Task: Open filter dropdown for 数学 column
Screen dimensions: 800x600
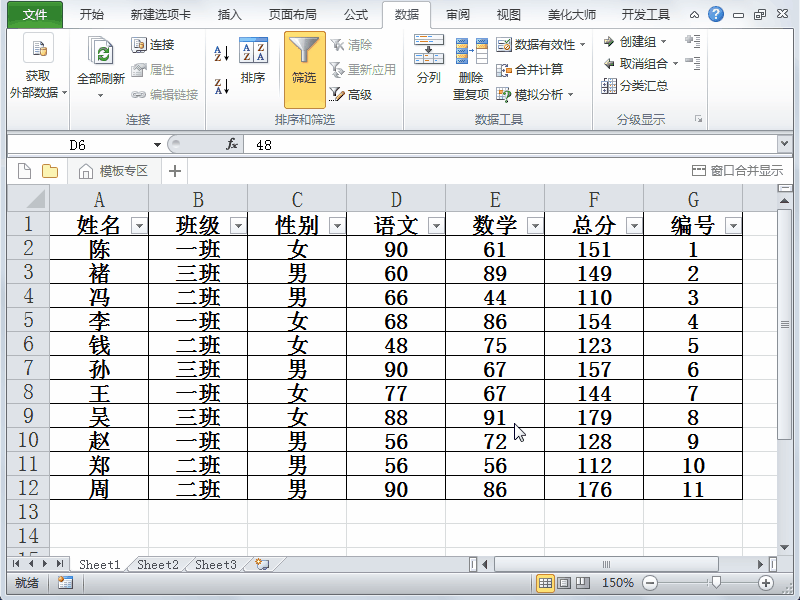Action: click(535, 225)
